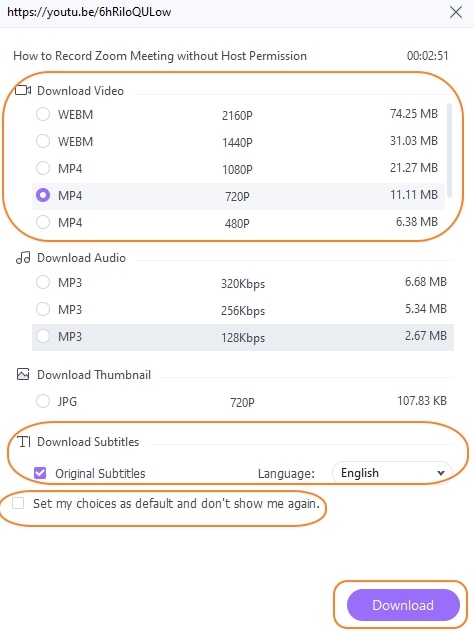Open the English language dropdown
Viewport: 474px width, 631px height.
pyautogui.click(x=392, y=473)
